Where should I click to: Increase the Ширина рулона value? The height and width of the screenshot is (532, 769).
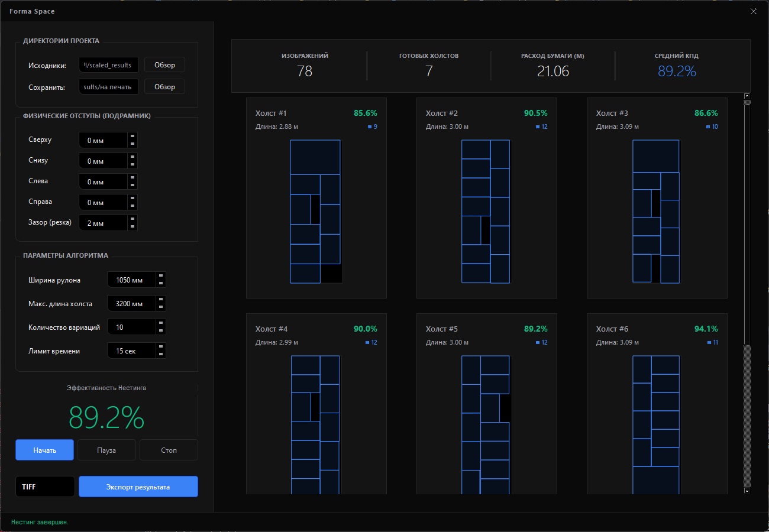(x=161, y=276)
